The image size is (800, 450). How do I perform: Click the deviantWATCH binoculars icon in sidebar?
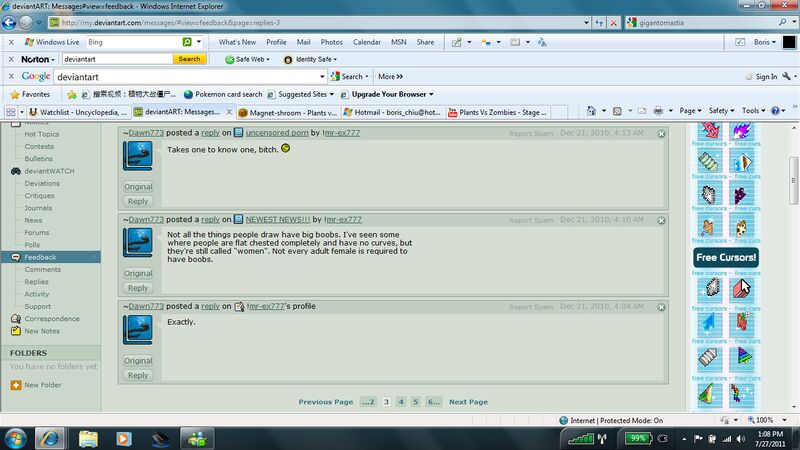(x=16, y=171)
